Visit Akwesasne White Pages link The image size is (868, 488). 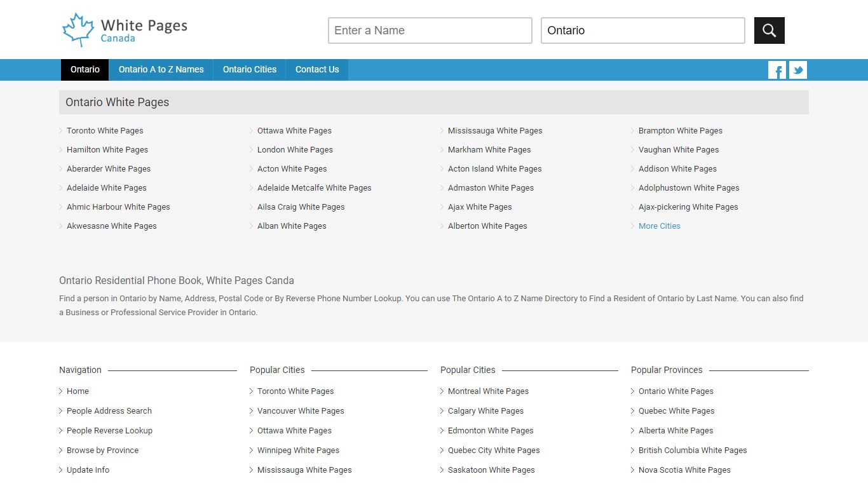click(112, 226)
